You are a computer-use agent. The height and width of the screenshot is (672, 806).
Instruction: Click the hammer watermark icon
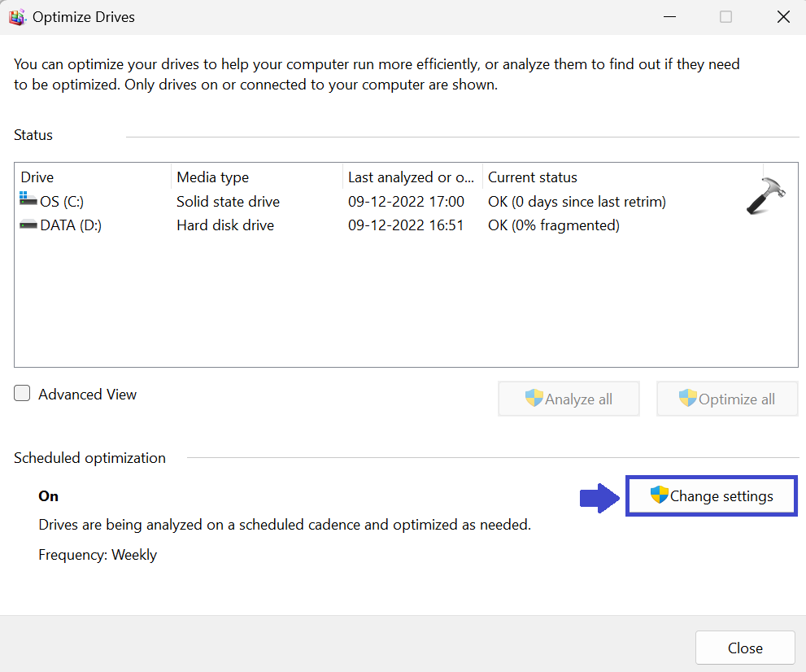click(x=766, y=196)
